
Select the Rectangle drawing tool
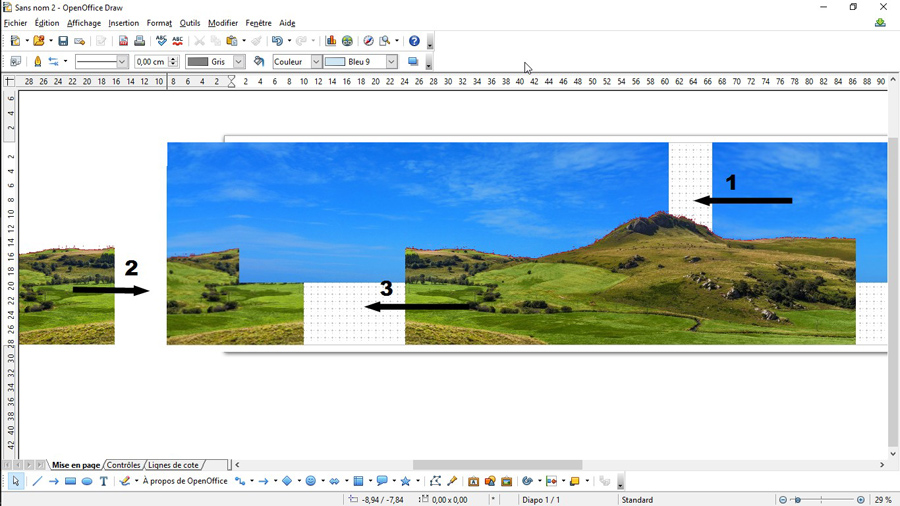[x=70, y=481]
